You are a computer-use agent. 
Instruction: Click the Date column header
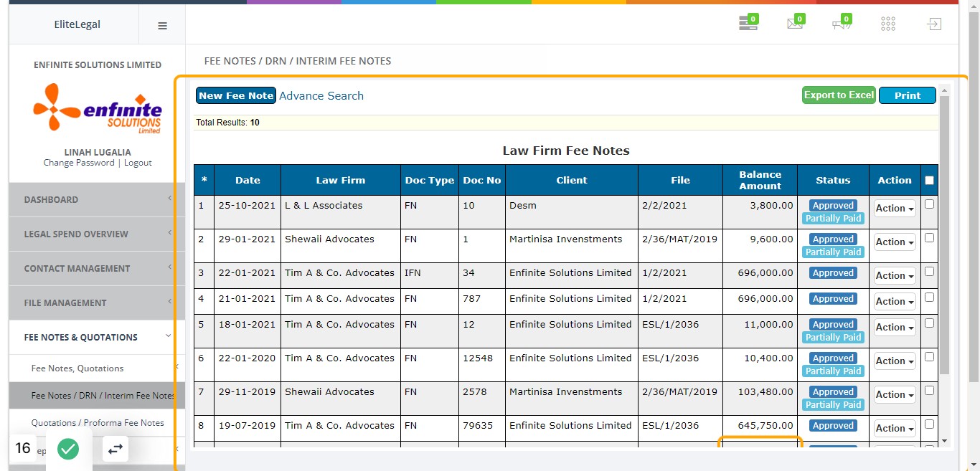tap(248, 180)
